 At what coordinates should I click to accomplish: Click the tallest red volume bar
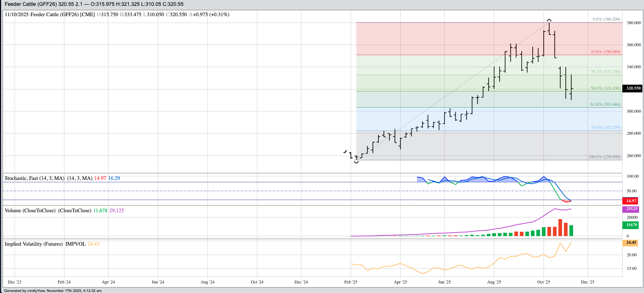pos(560,228)
